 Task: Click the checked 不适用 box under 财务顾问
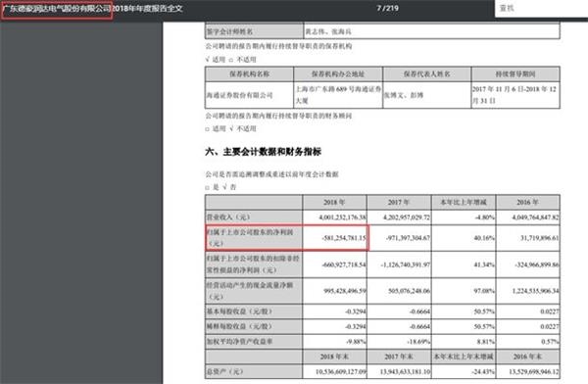tap(231, 129)
